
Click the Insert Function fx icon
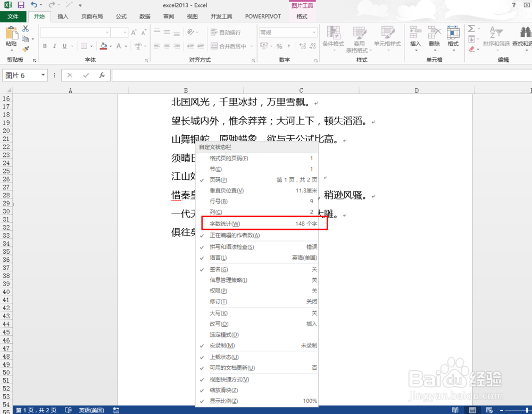(102, 75)
